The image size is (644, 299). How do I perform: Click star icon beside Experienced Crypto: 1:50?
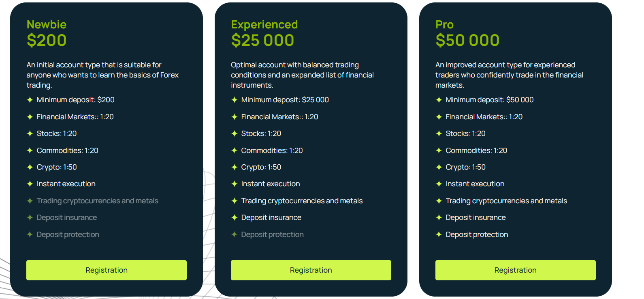tap(234, 167)
